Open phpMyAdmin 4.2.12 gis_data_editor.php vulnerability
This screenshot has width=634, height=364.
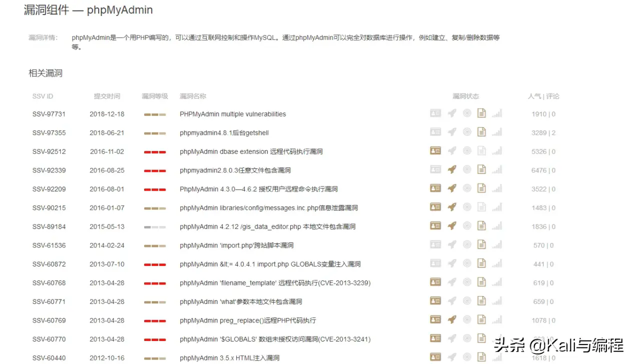click(x=267, y=226)
